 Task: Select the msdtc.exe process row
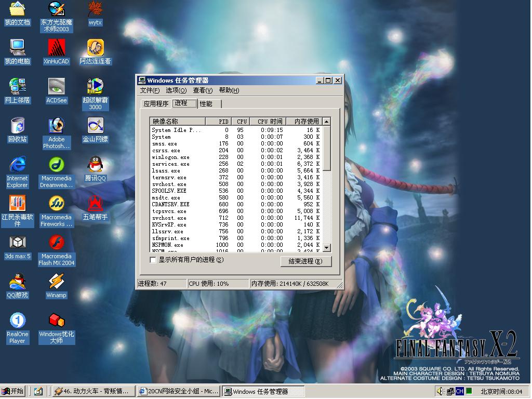coord(236,197)
